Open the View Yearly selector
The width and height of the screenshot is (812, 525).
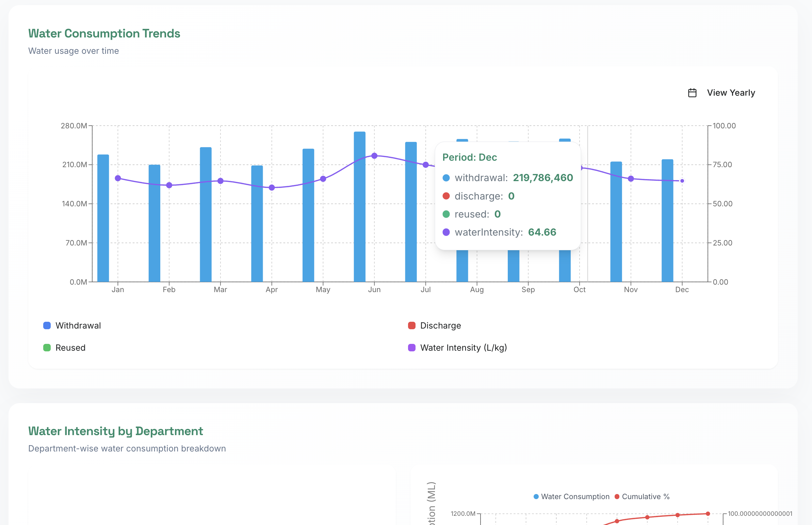pos(731,92)
